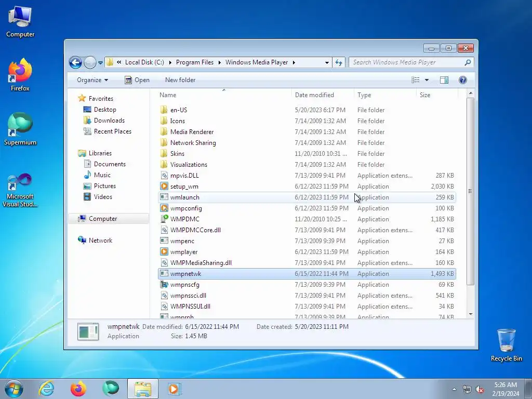The image size is (532, 399).
Task: Sort by the Type column header
Action: pos(385,95)
